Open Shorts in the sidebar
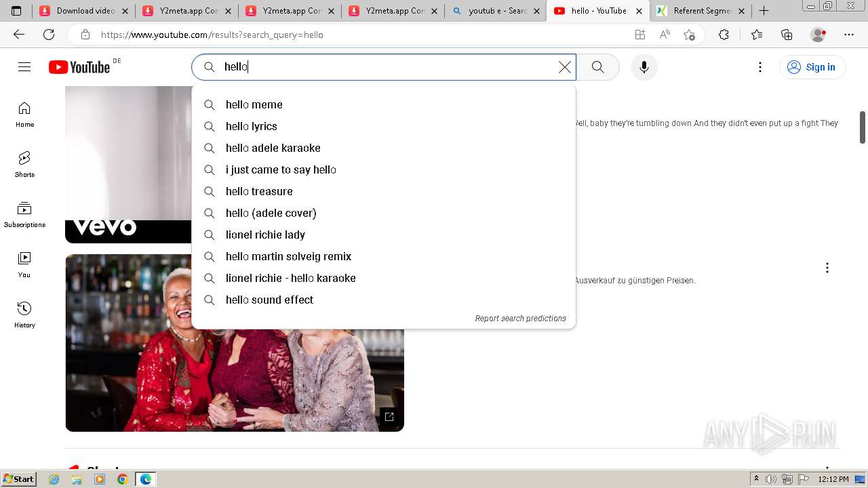 tap(24, 165)
